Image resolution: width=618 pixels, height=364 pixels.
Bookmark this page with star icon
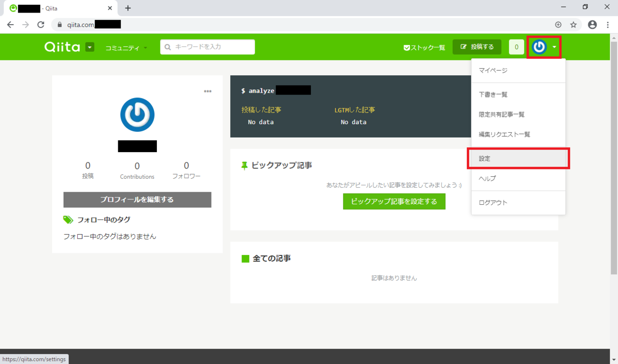(x=574, y=25)
